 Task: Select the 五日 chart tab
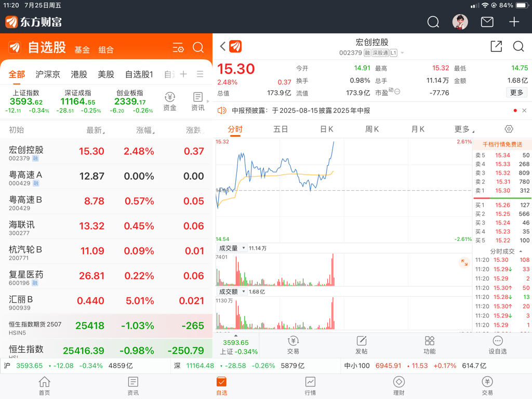tap(281, 129)
